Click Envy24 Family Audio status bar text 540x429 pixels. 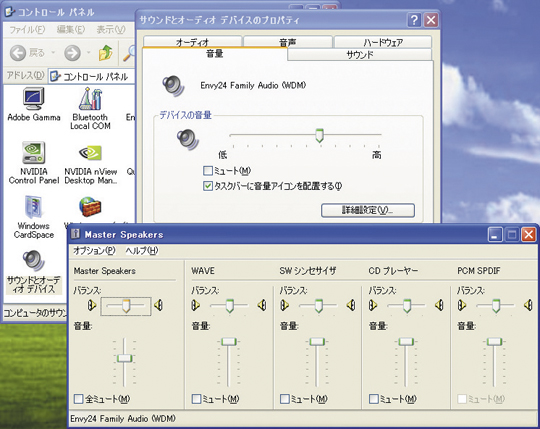point(123,419)
